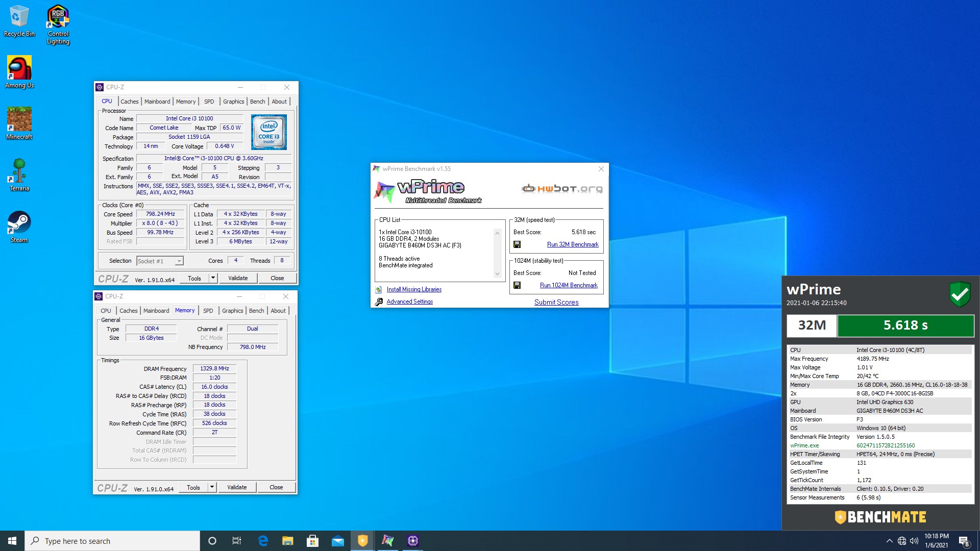The height and width of the screenshot is (551, 980).
Task: Open About tab in bottom CPU-Z window
Action: [278, 311]
